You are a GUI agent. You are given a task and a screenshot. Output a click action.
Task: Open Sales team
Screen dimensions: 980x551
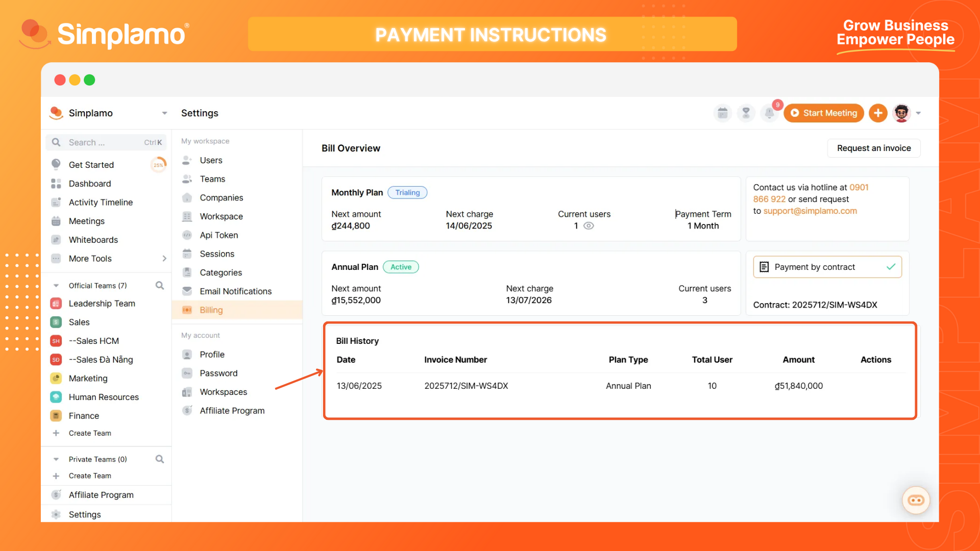pyautogui.click(x=79, y=322)
